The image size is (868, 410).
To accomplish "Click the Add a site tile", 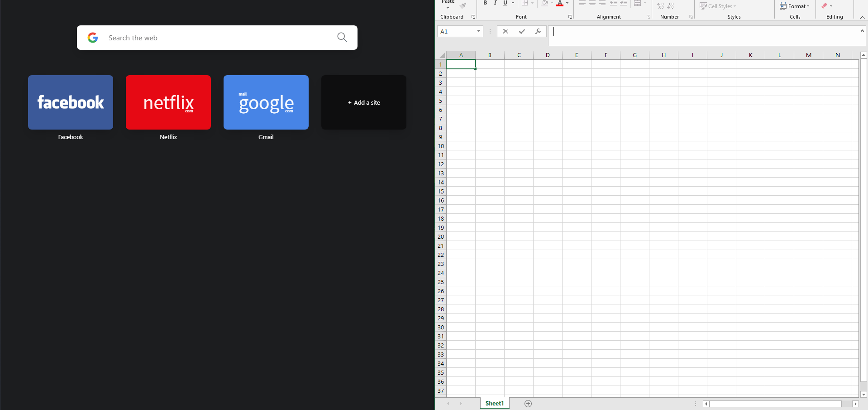I will pos(364,102).
